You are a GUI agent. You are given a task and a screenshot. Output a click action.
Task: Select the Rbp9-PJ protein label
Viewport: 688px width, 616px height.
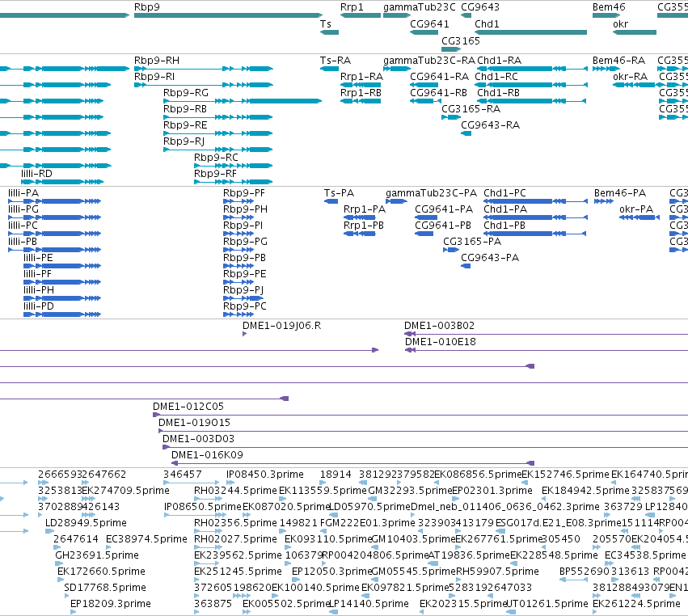click(243, 290)
